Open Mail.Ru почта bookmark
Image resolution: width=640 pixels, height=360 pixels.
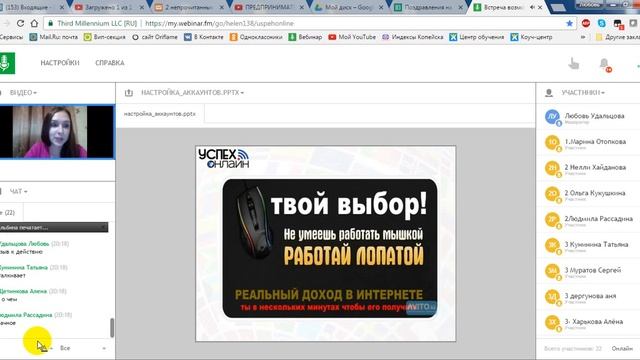click(x=53, y=37)
